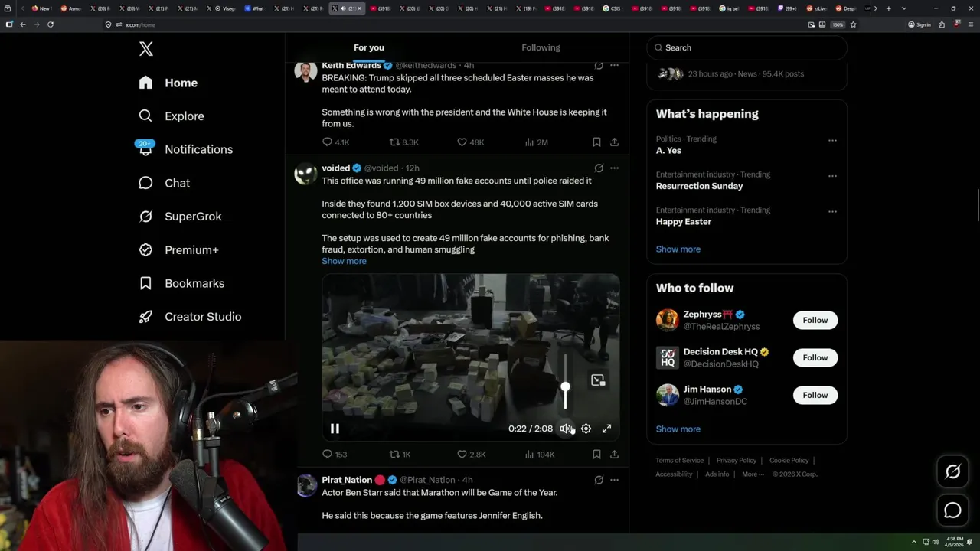Screen dimensions: 980x551
Task: Open Grok explain on Pirat_Nation's post
Action: tap(599, 480)
